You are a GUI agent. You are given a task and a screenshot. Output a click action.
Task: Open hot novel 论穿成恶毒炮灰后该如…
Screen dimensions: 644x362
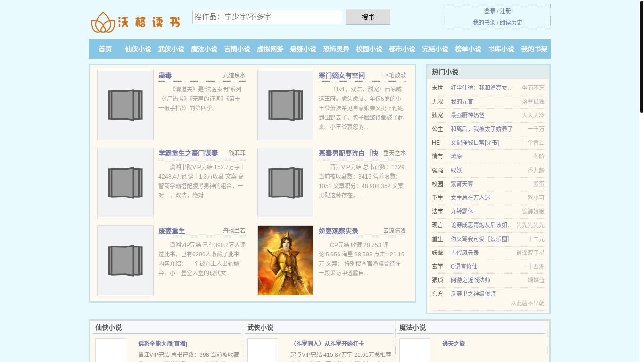482,225
